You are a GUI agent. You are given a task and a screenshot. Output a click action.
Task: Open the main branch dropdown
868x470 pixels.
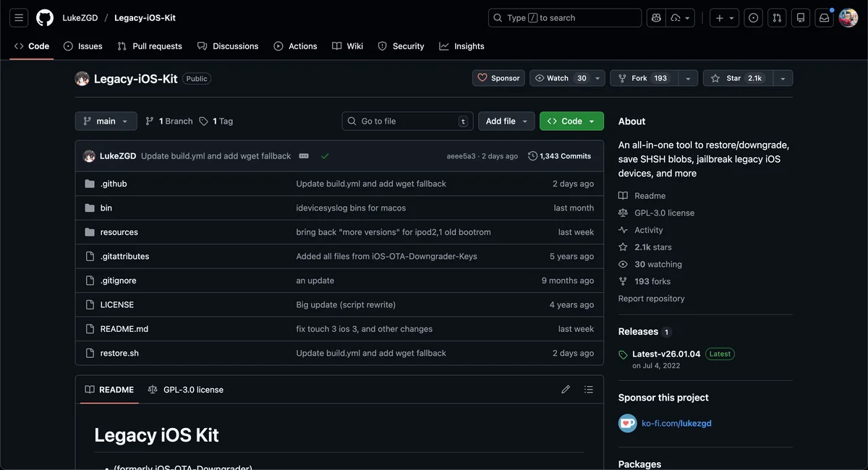pos(106,121)
